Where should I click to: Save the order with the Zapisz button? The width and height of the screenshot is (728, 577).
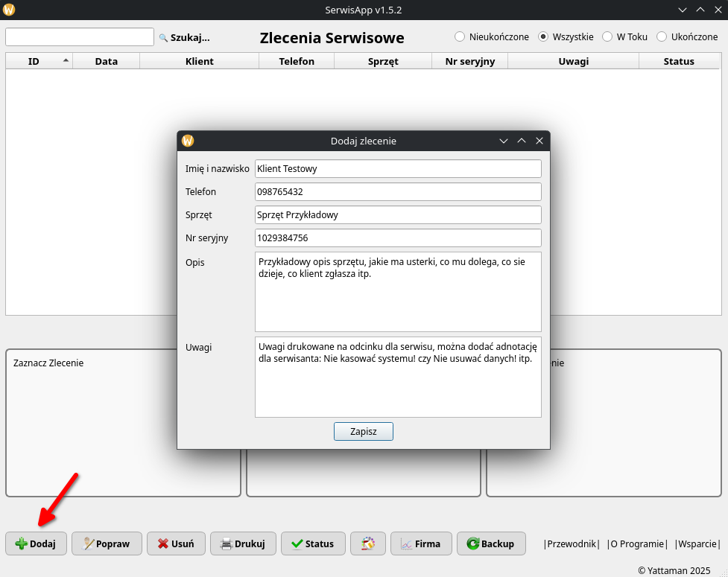(363, 432)
